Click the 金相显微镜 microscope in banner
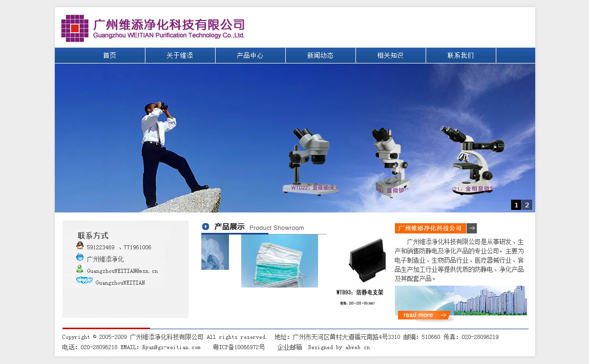589x364 pixels. [472, 160]
